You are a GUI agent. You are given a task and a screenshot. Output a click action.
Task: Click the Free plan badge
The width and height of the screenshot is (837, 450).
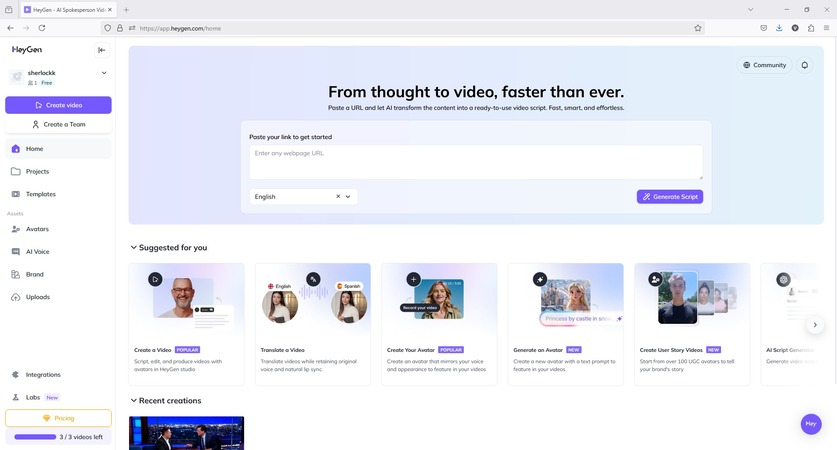[47, 83]
